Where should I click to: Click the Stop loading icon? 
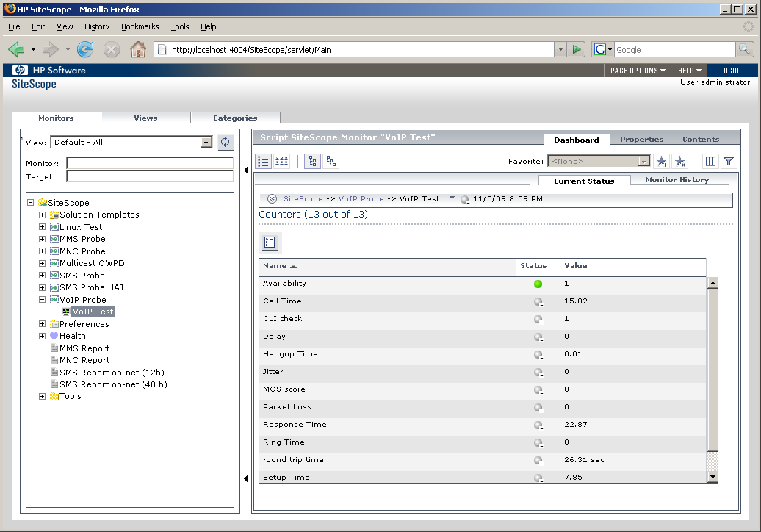click(111, 49)
